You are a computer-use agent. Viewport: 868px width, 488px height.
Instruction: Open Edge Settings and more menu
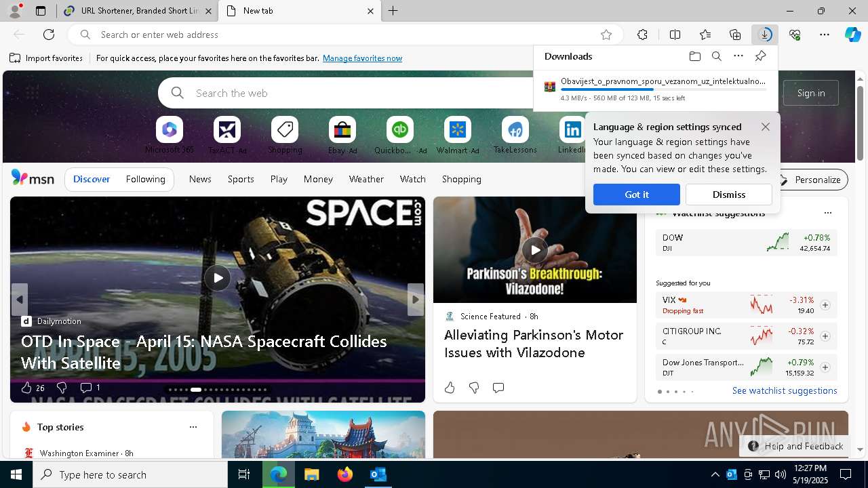[x=825, y=35]
